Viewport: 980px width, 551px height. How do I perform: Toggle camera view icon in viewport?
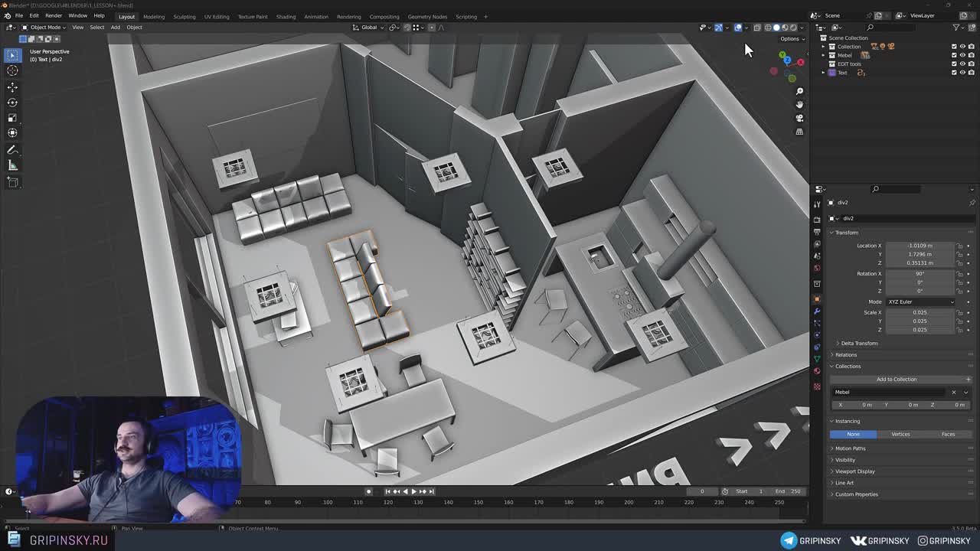coord(799,118)
